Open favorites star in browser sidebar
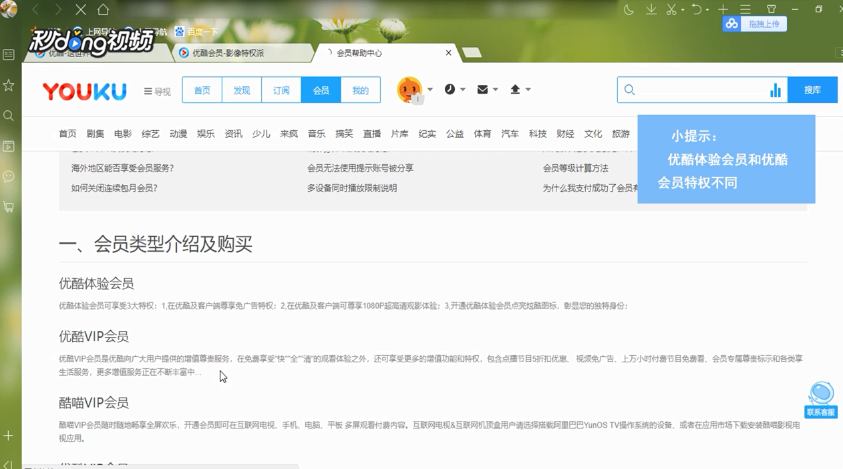This screenshot has height=469, width=843. point(9,85)
